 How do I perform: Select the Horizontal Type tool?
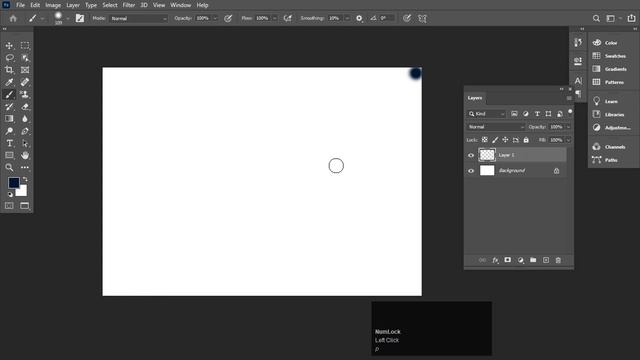pyautogui.click(x=9, y=143)
